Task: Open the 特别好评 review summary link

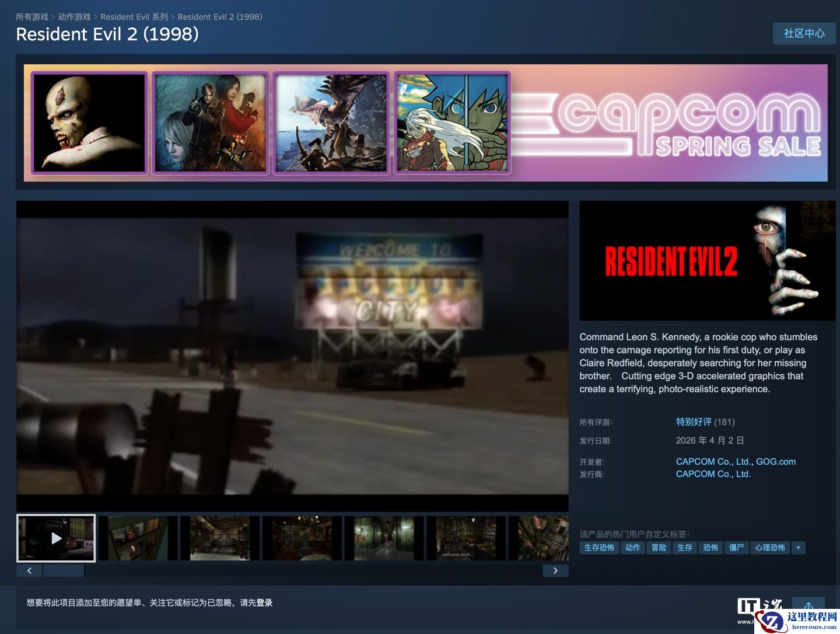Action: pos(694,421)
